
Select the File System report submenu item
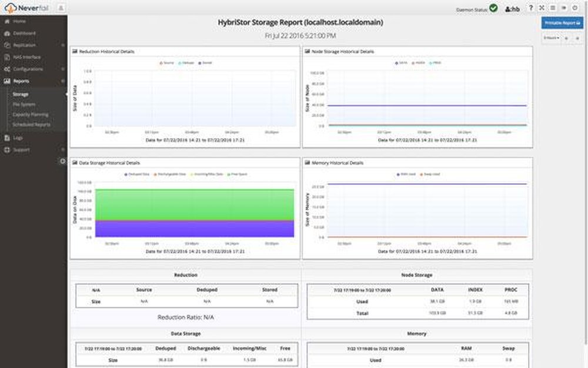click(24, 104)
